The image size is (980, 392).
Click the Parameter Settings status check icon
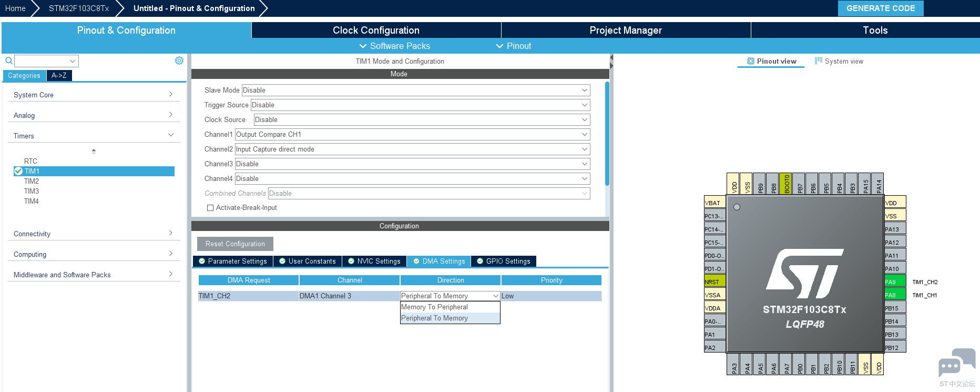click(202, 261)
